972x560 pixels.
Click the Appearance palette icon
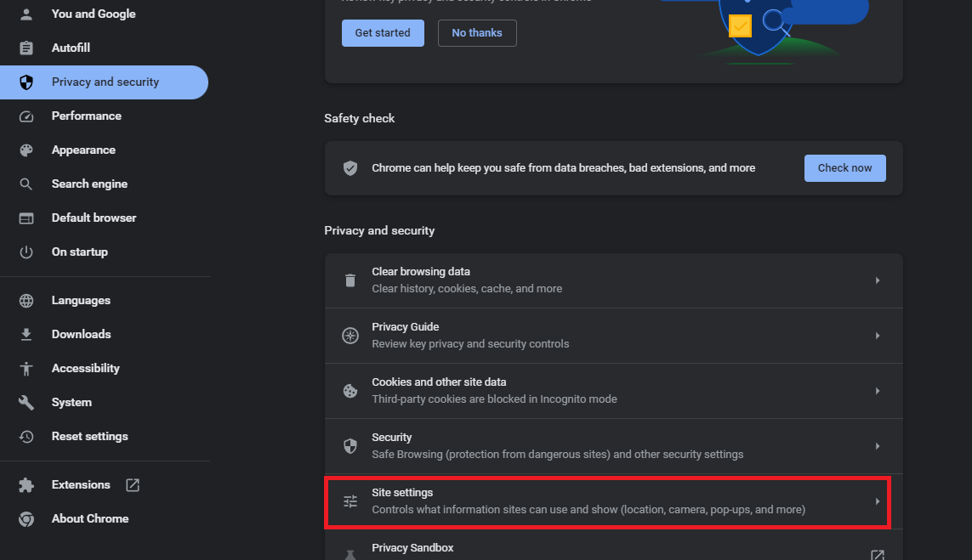(x=26, y=150)
